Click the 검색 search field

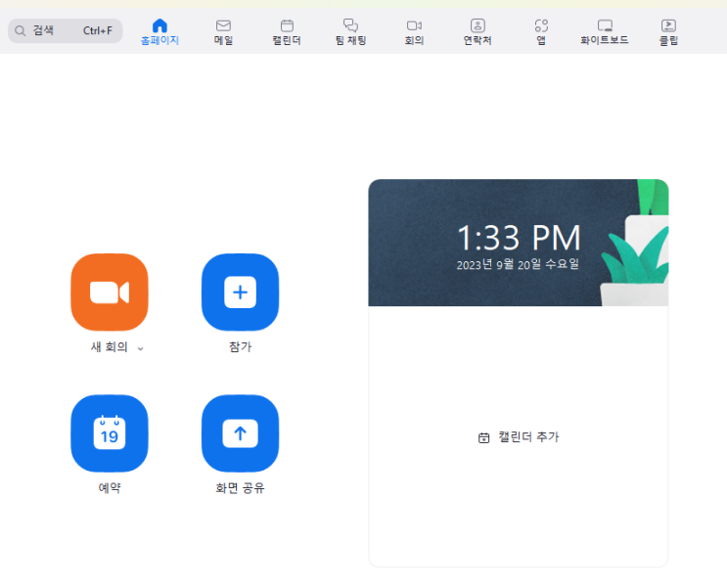(x=66, y=30)
